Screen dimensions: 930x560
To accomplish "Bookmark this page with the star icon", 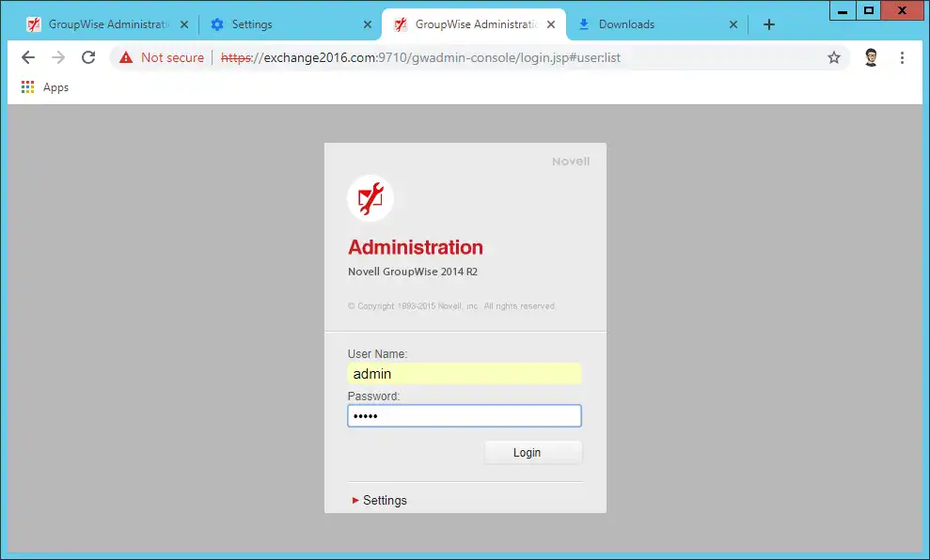I will pyautogui.click(x=833, y=57).
